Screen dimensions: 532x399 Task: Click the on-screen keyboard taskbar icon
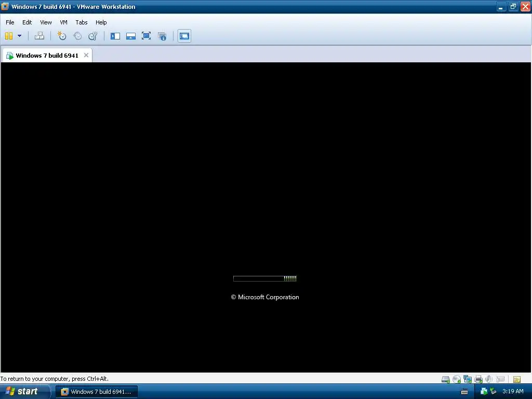[x=464, y=392]
